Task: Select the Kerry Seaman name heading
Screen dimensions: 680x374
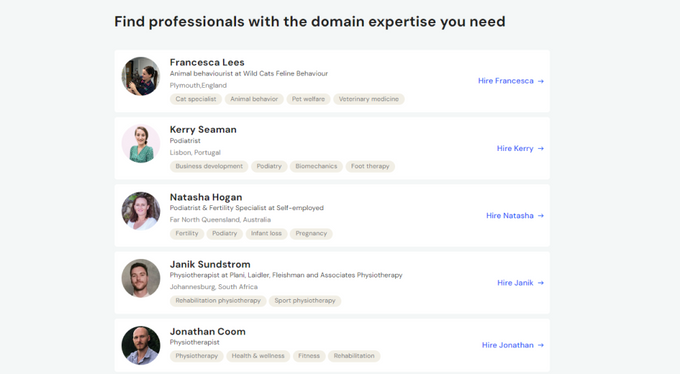Action: coord(203,130)
